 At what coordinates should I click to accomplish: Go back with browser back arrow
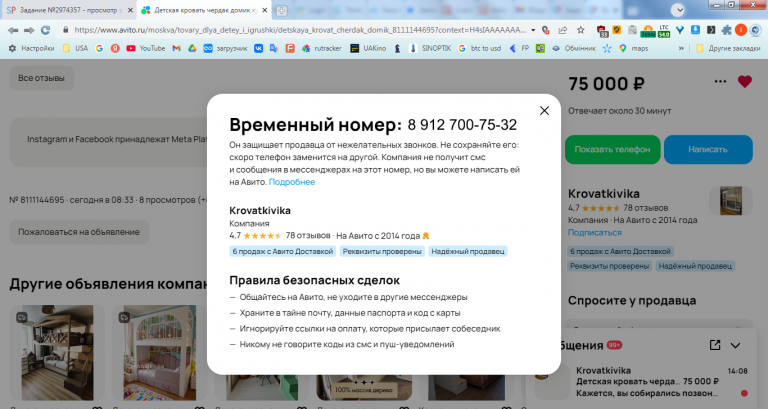(13, 30)
